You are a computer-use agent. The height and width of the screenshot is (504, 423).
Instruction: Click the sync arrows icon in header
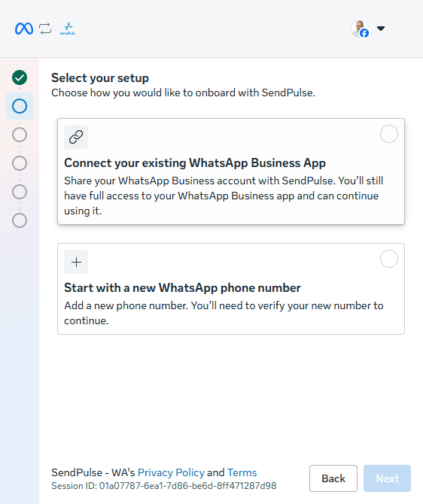[45, 29]
